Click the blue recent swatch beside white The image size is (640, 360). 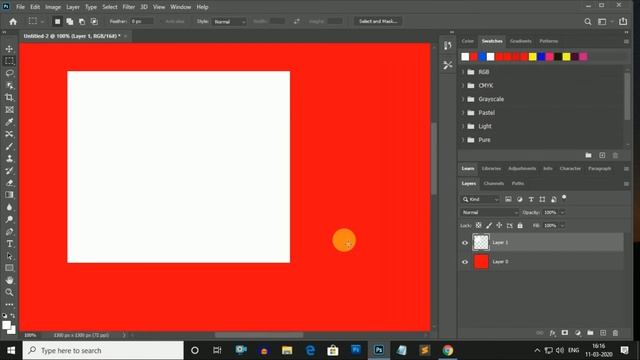pos(482,57)
